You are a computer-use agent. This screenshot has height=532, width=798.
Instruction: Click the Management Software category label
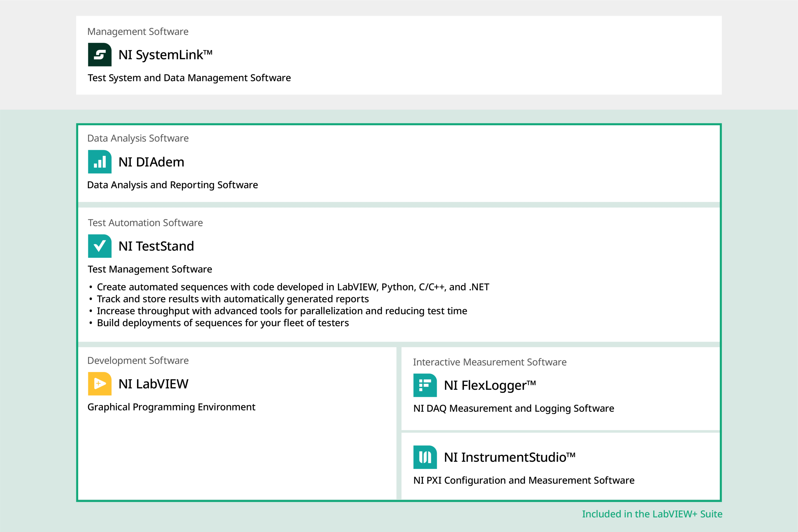point(138,32)
